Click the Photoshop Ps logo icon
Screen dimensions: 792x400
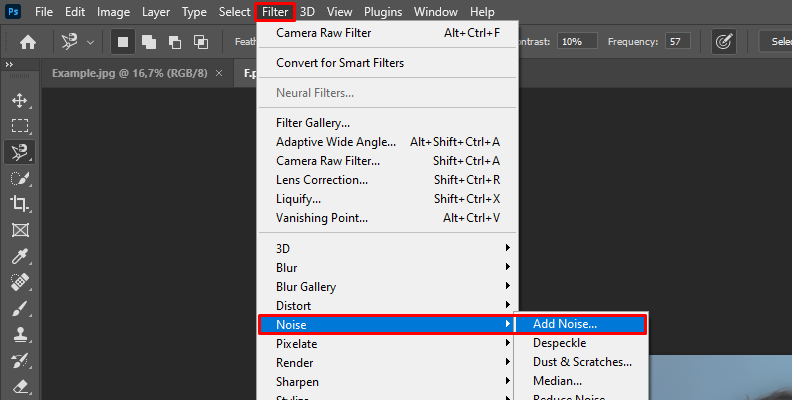[x=13, y=11]
